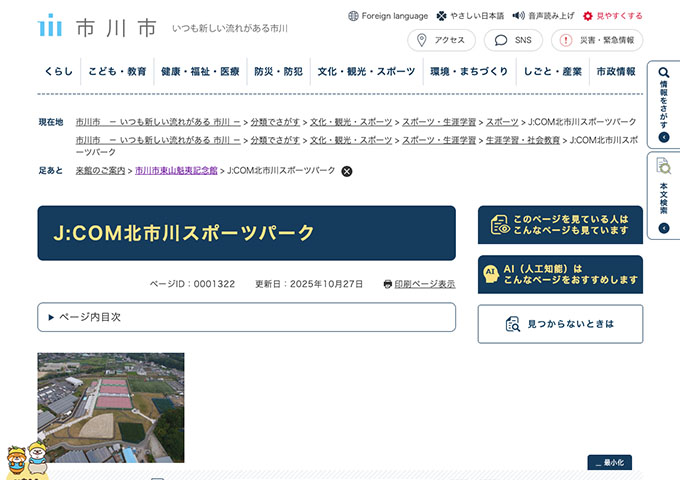Click 見つからないときは button
The width and height of the screenshot is (680, 480).
[560, 324]
